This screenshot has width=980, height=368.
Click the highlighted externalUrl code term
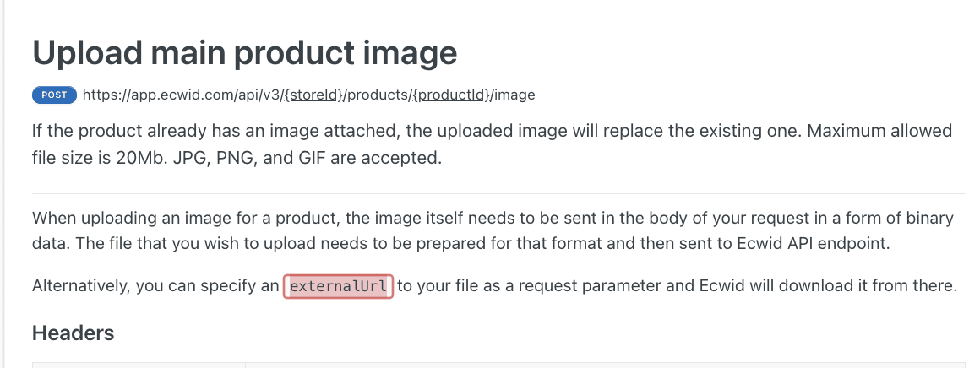click(338, 287)
